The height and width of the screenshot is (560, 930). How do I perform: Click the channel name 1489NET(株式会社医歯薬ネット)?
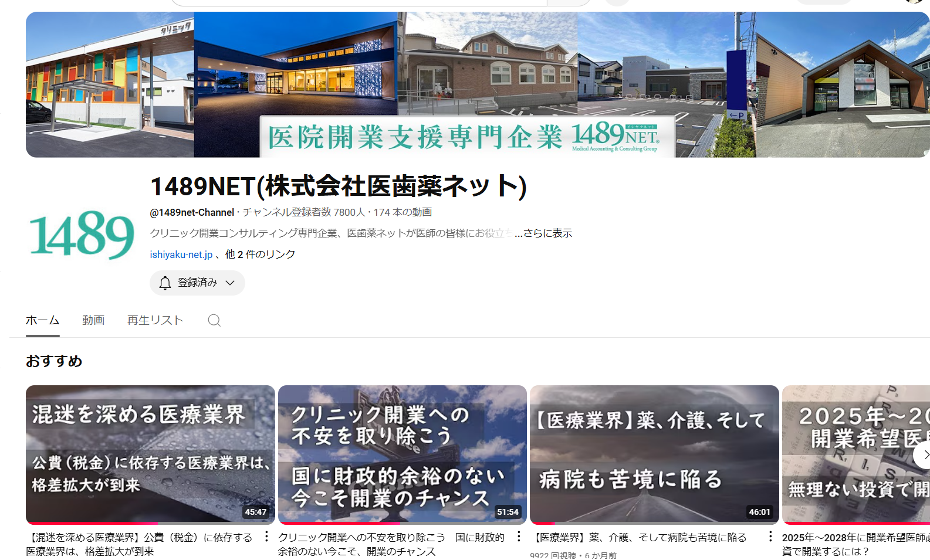point(339,186)
